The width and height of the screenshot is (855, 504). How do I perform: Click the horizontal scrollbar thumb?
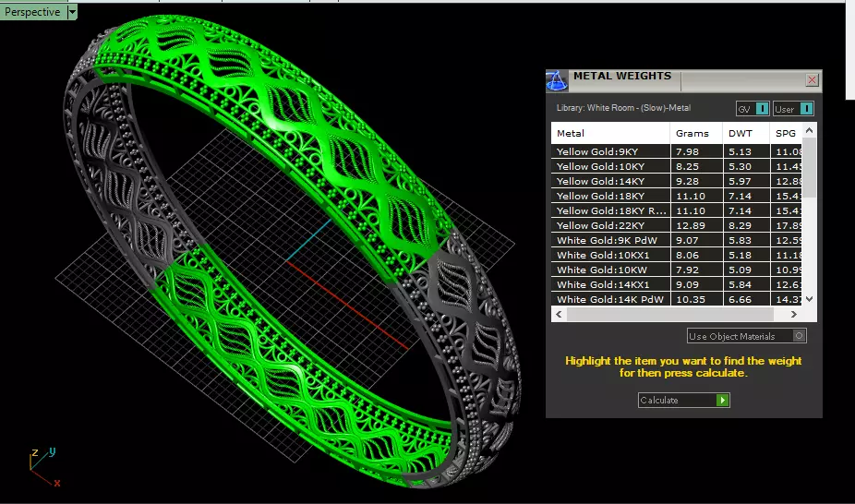pyautogui.click(x=670, y=314)
